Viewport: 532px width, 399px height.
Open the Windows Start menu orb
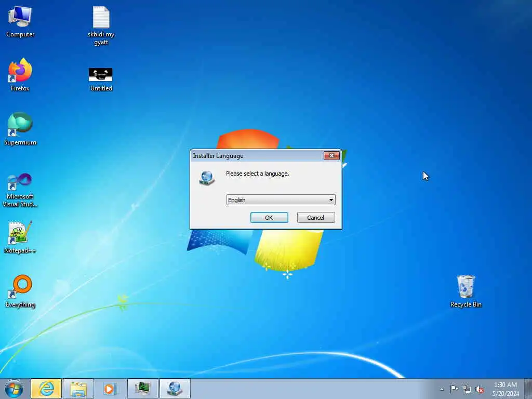coord(14,389)
